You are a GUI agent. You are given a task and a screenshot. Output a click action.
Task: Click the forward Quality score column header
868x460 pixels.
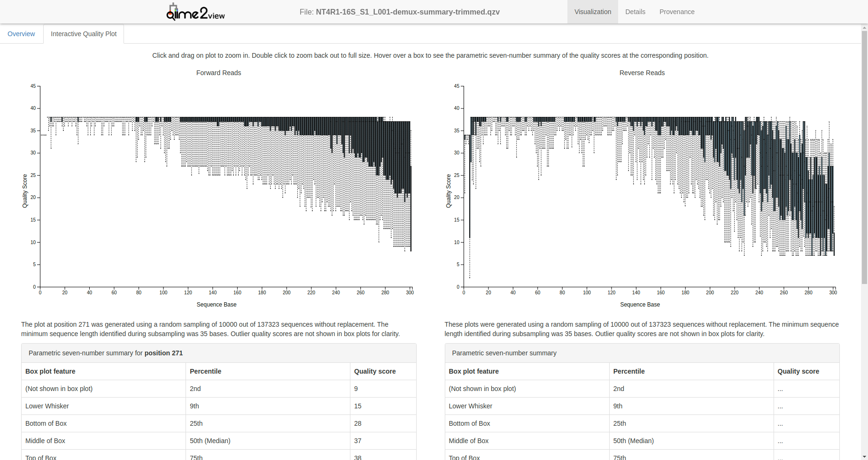click(x=374, y=371)
